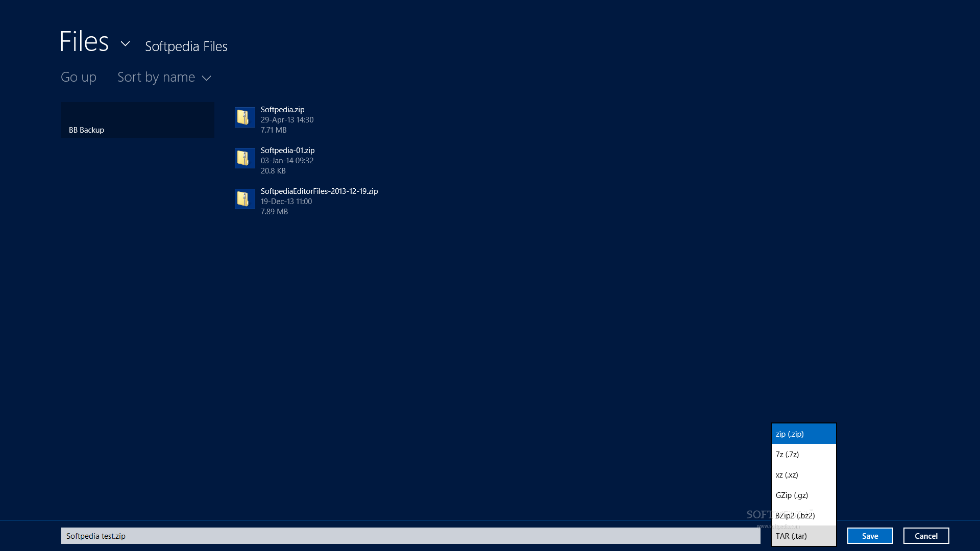Select the Softpedia.zip file name
This screenshot has height=551, width=980.
pos(282,110)
